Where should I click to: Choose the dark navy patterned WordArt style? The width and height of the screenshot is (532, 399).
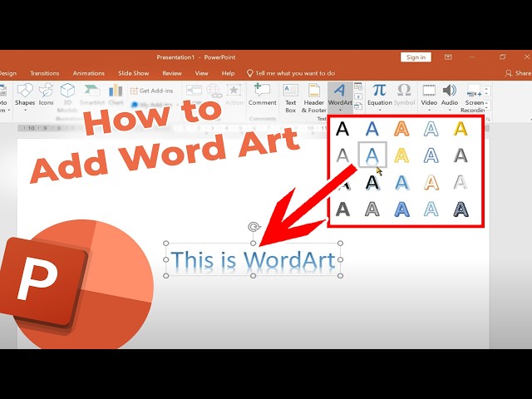[x=461, y=209]
